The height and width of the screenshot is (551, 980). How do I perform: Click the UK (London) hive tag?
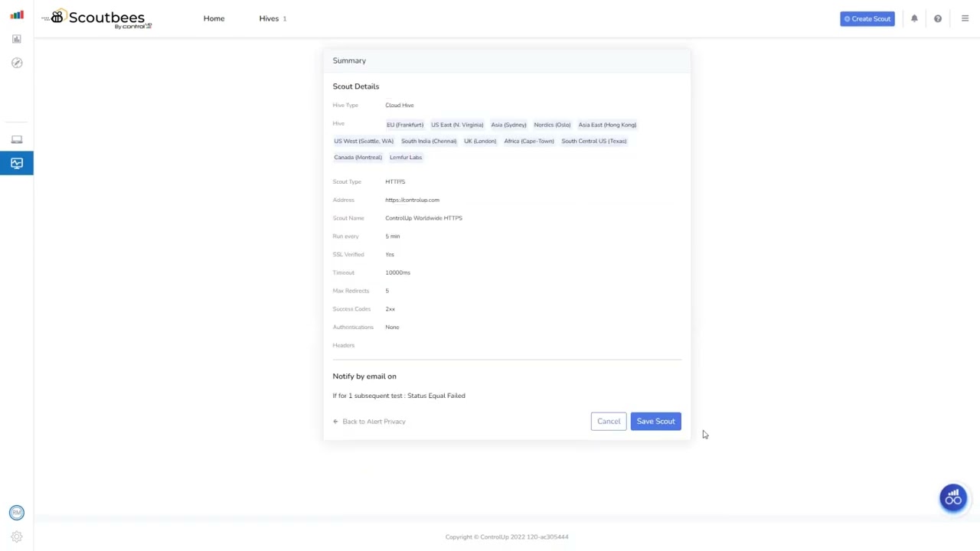(480, 141)
